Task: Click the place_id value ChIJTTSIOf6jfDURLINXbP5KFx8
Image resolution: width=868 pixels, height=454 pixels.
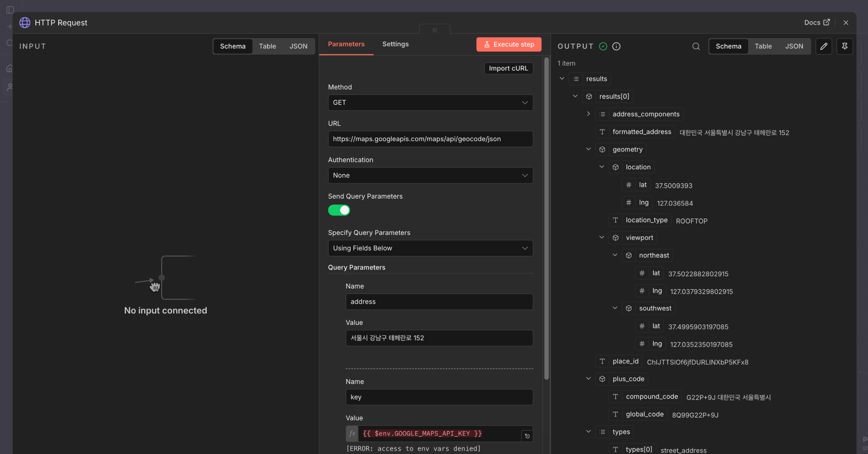Action: 698,362
